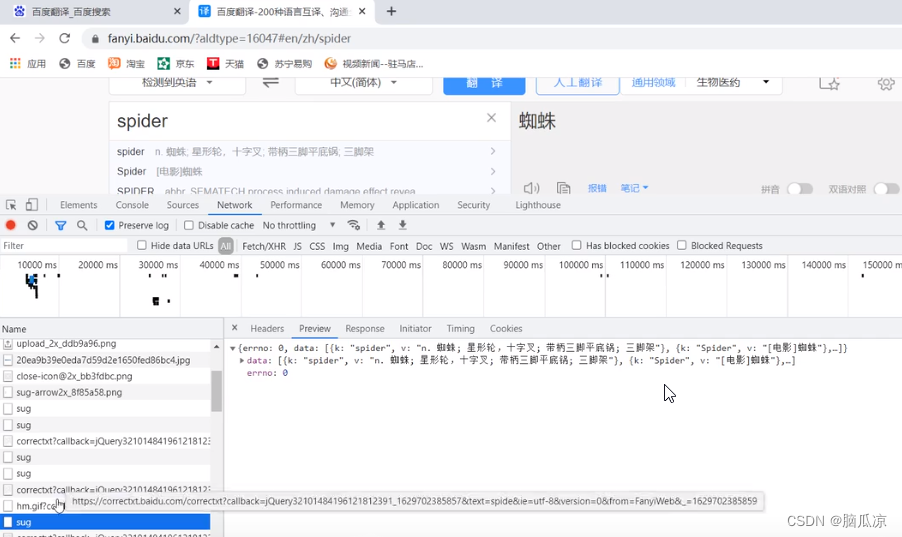Click the network Filter input field
The width and height of the screenshot is (902, 537).
click(64, 246)
